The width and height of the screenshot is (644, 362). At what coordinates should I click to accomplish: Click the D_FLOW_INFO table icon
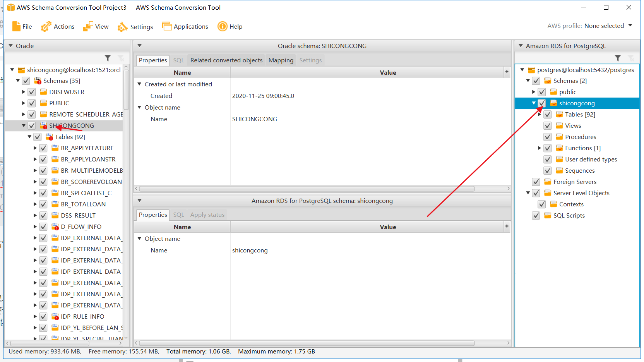(55, 227)
